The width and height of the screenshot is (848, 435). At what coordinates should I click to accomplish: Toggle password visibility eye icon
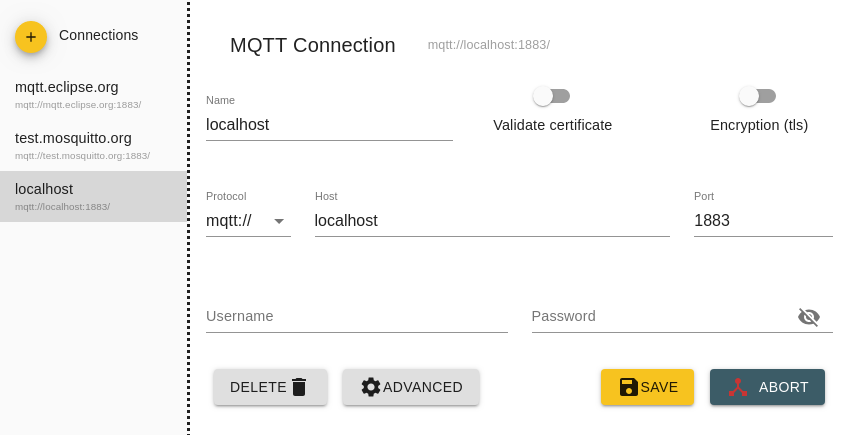point(809,317)
